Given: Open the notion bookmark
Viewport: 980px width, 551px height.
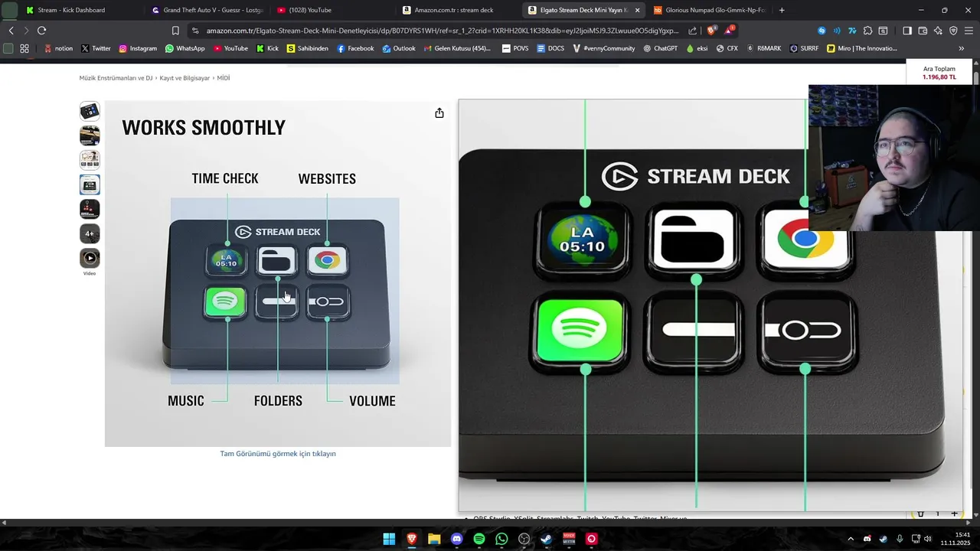Looking at the screenshot, I should click(58, 48).
